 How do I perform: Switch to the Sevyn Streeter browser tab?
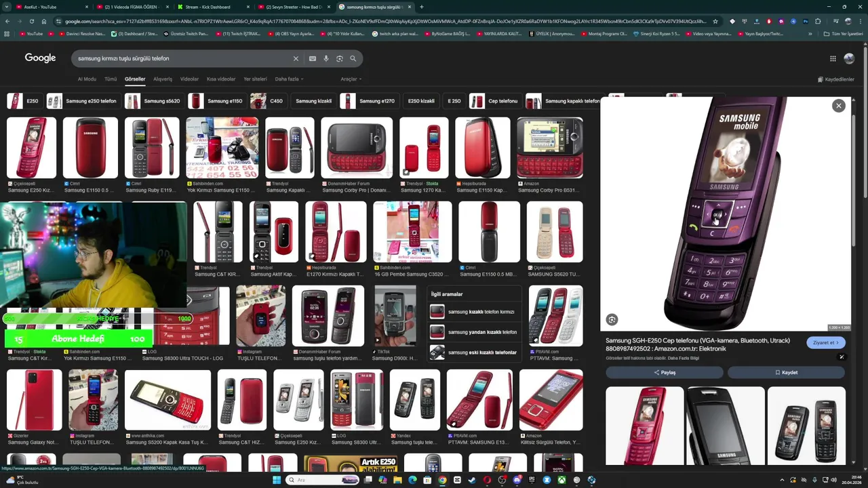tap(294, 7)
